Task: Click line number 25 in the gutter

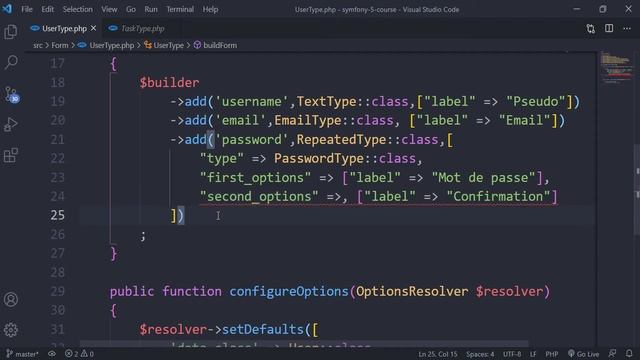Action: [58, 215]
